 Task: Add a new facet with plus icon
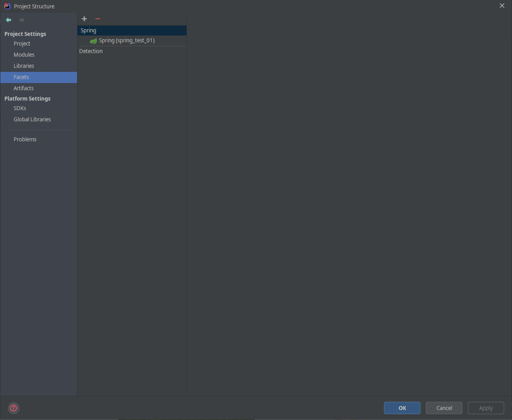(84, 19)
